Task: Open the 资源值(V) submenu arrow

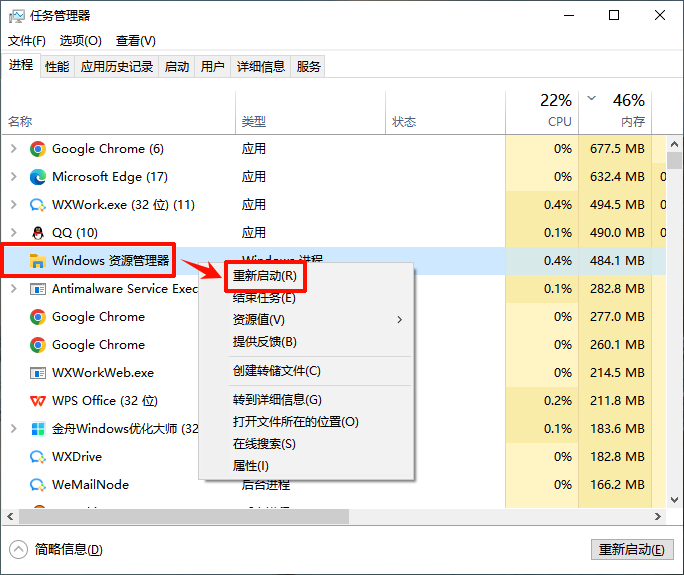Action: 400,320
